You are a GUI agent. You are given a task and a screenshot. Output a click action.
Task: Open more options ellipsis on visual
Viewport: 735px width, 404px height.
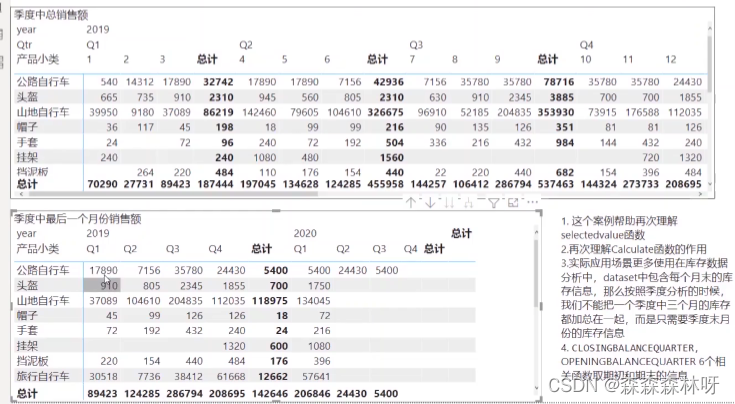[532, 202]
